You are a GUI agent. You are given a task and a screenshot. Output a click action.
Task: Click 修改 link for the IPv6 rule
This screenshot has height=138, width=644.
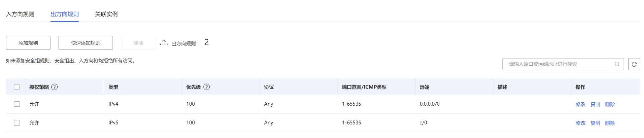click(x=581, y=123)
